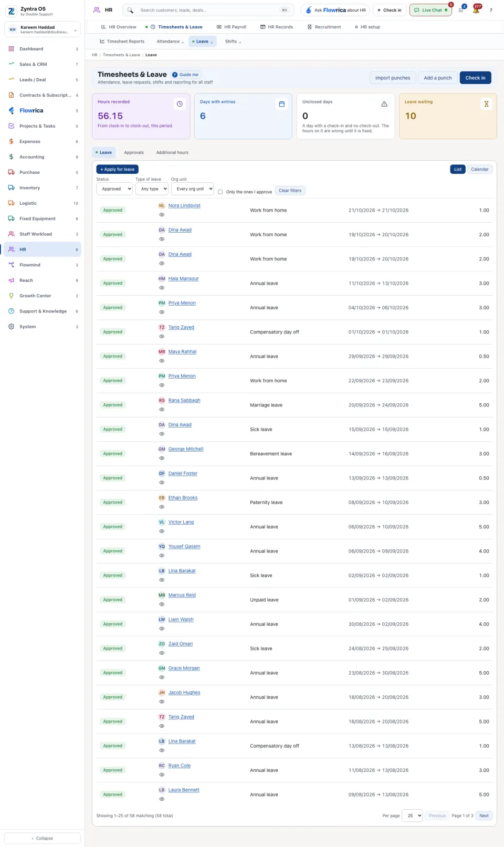
Task: Open the Type of leave dropdown
Action: tap(152, 189)
